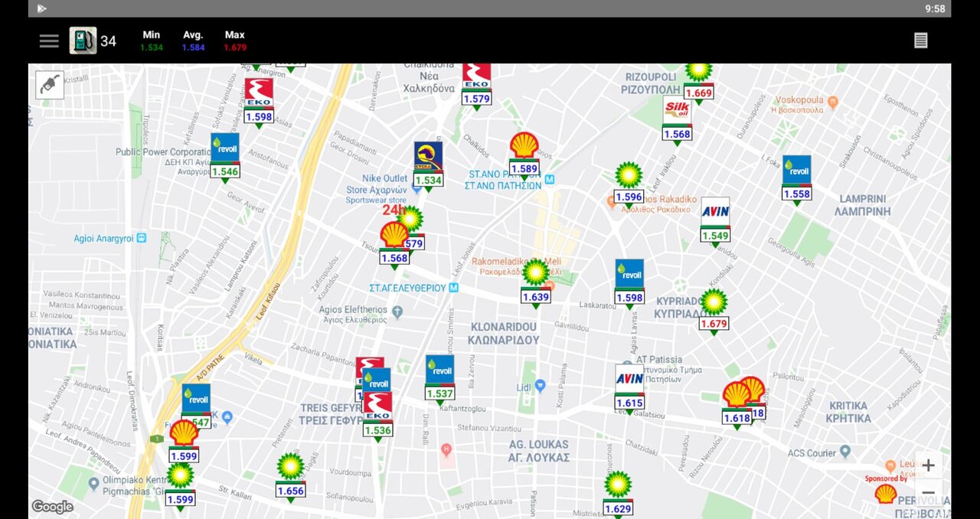The image size is (980, 519).
Task: Zoom out the map with minus button
Action: point(928,493)
